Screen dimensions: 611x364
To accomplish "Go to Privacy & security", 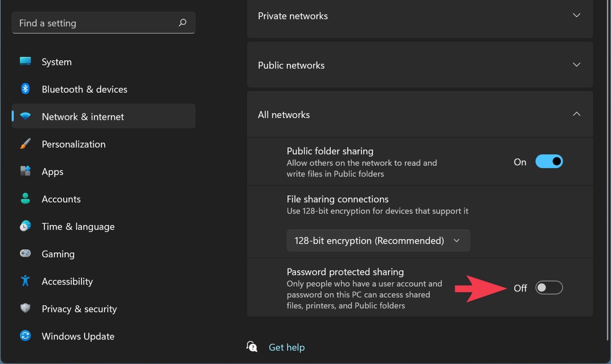I will [103, 309].
